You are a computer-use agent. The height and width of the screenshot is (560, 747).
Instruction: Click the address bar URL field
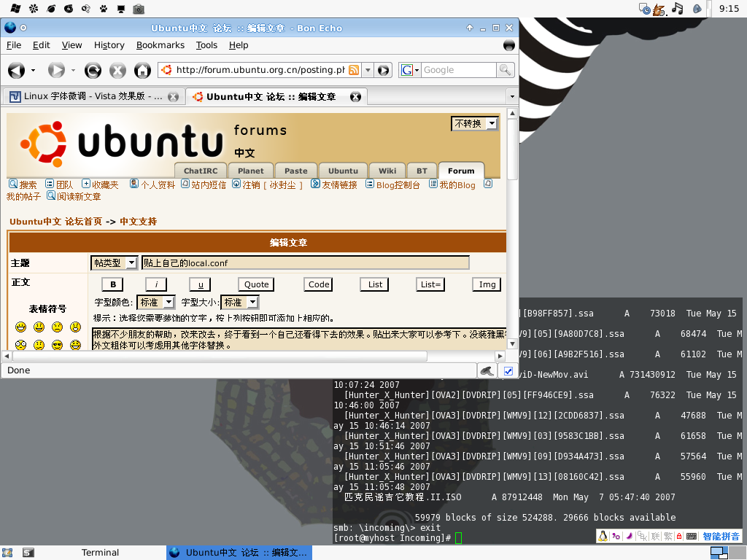click(x=260, y=70)
